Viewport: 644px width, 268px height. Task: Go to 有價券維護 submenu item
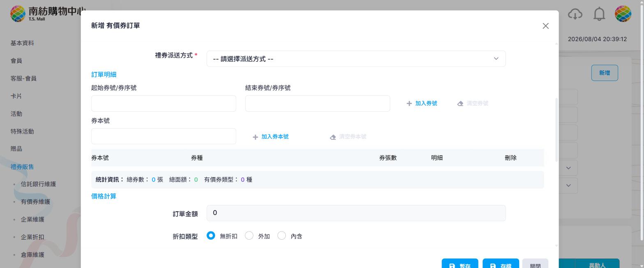pos(35,202)
